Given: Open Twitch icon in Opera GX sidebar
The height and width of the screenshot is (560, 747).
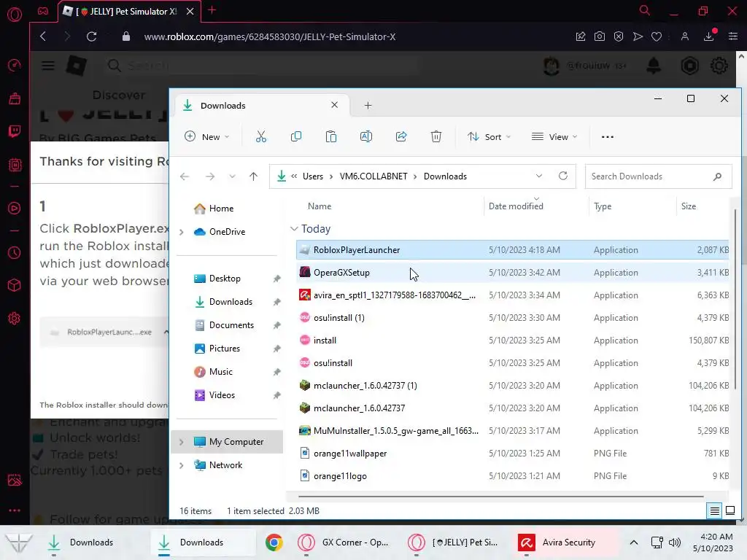Looking at the screenshot, I should (15, 131).
